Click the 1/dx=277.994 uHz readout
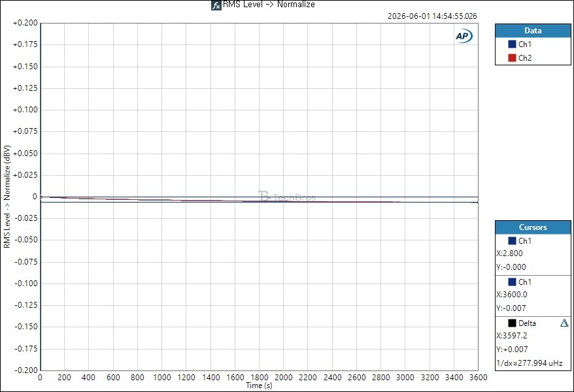Viewport: 574px width, 392px height. 530,363
